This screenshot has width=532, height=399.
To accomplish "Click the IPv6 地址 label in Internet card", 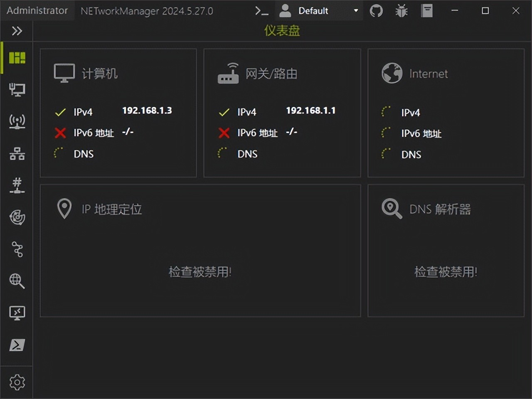I will (421, 133).
